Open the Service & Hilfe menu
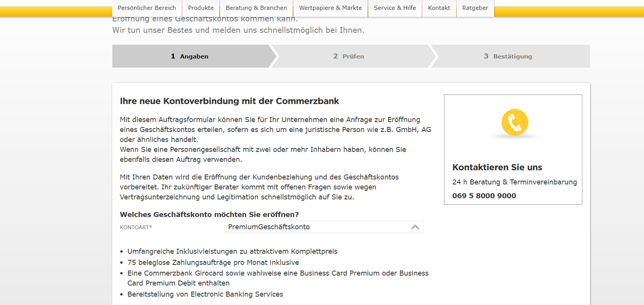644x305 pixels. (x=395, y=8)
